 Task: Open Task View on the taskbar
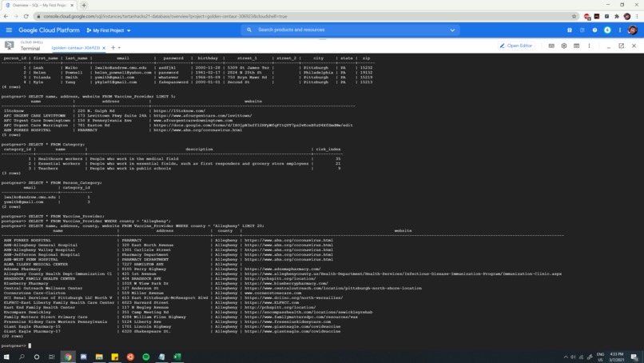pyautogui.click(x=52, y=357)
